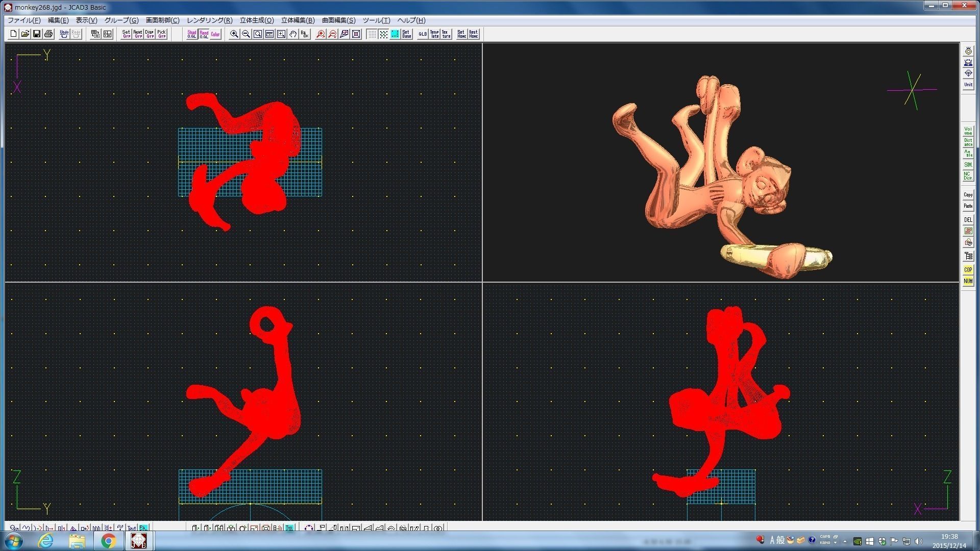Expand the ツール(T) menu
Screen dimensions: 980x551
click(x=376, y=20)
